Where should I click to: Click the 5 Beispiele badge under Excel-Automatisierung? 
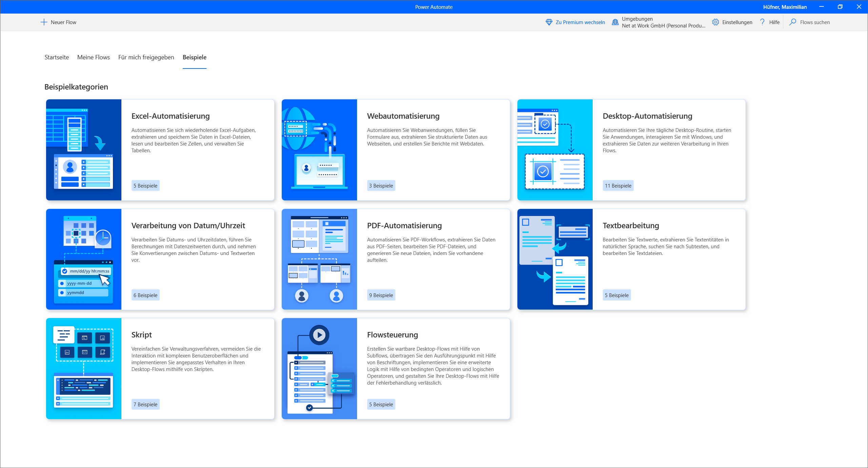(x=145, y=186)
